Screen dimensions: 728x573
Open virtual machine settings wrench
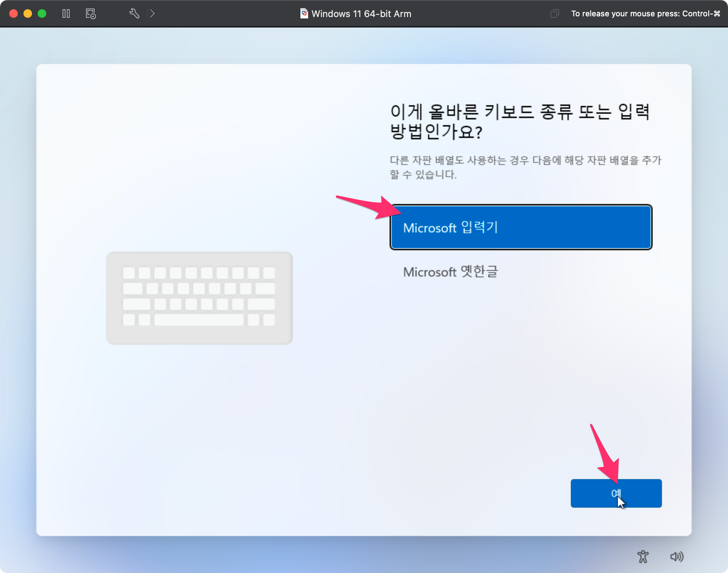(x=134, y=14)
